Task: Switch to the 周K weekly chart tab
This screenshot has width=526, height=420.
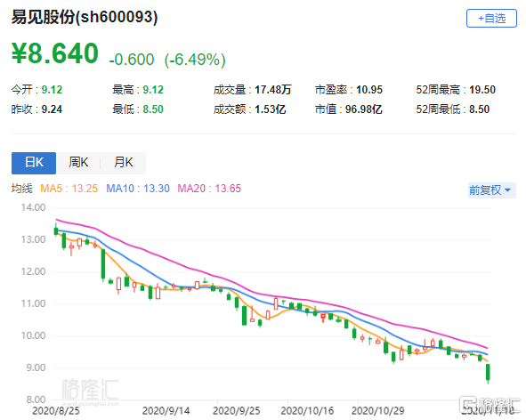Action: point(78,163)
